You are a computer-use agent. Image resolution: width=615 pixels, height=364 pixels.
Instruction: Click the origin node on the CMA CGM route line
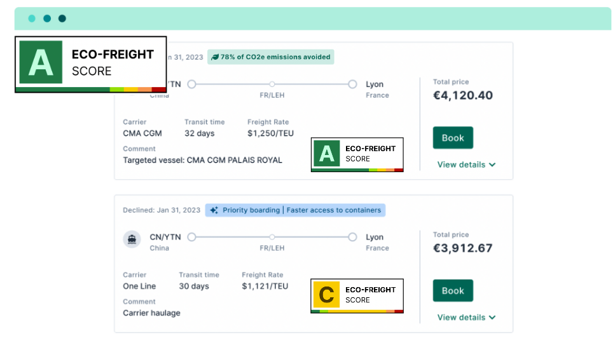[191, 84]
